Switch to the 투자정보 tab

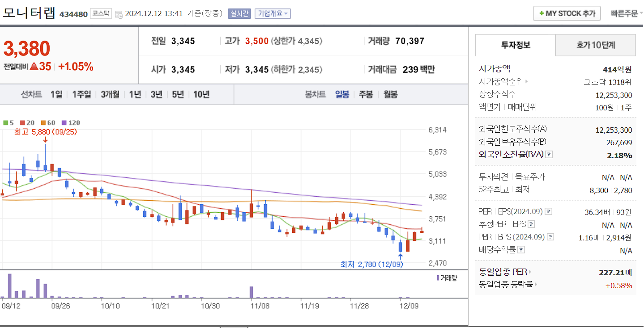click(516, 45)
